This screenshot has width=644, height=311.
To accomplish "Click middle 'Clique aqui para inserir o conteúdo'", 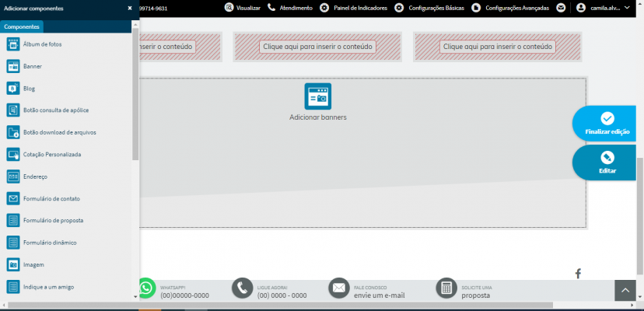I will tap(317, 47).
